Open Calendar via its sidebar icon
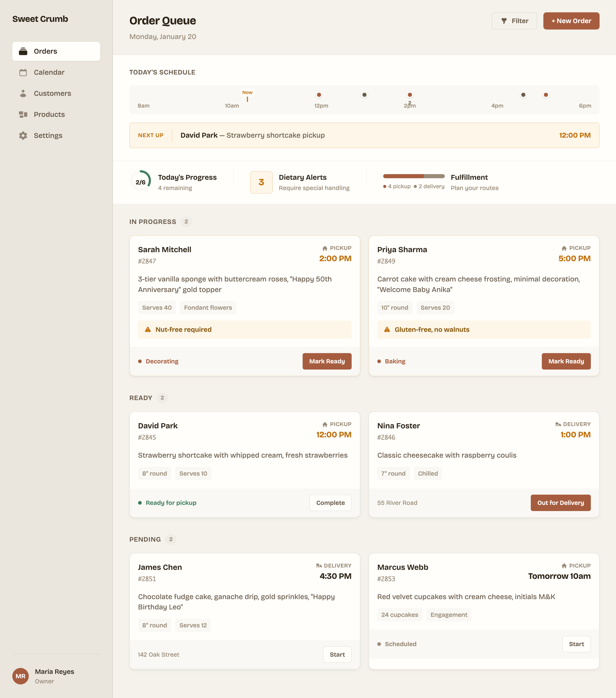This screenshot has height=698, width=616. pos(23,72)
